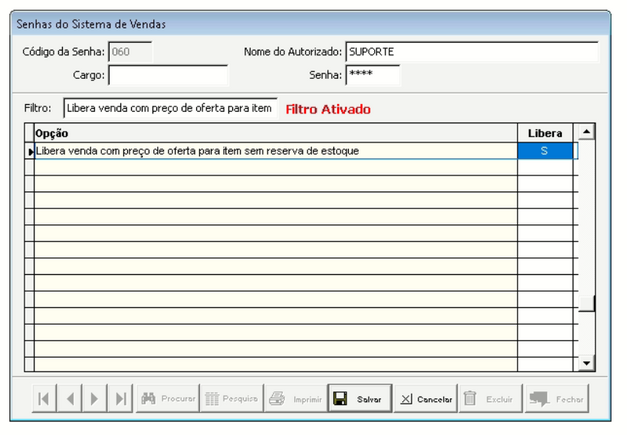Click the Pesquisa button
This screenshot has width=627, height=435.
(232, 399)
